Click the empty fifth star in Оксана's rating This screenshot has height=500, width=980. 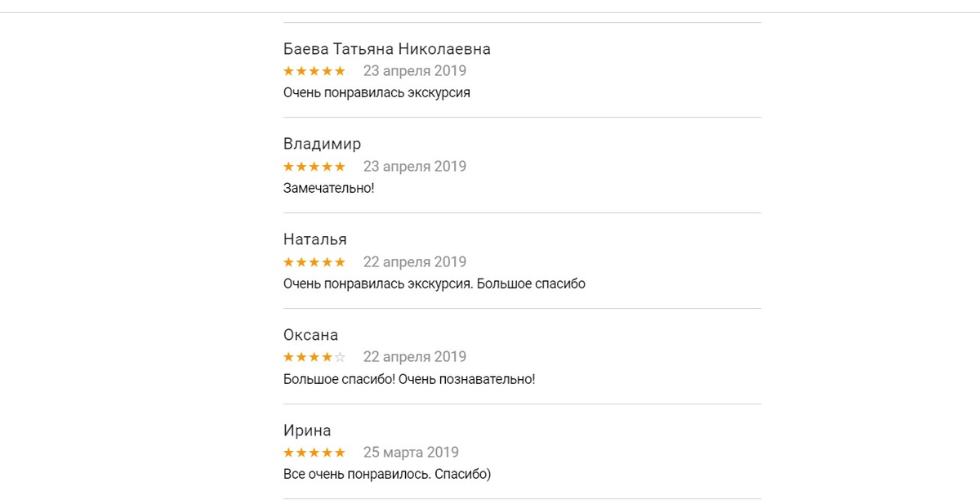[341, 357]
